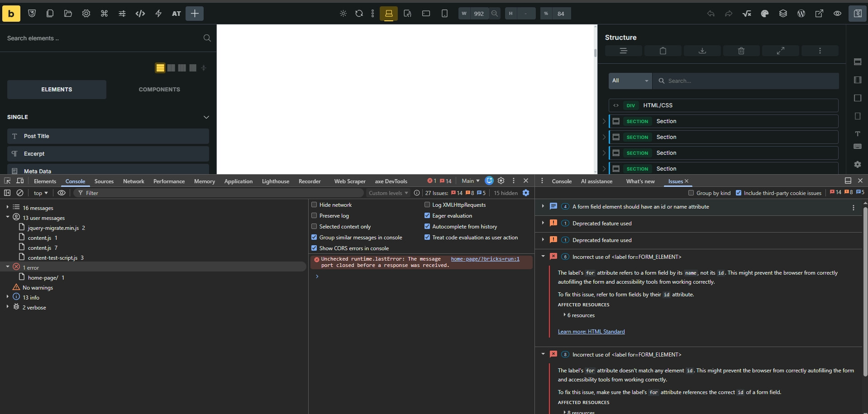Image resolution: width=868 pixels, height=414 pixels.
Task: Open the color palette icon in the toolbar
Action: click(x=765, y=14)
